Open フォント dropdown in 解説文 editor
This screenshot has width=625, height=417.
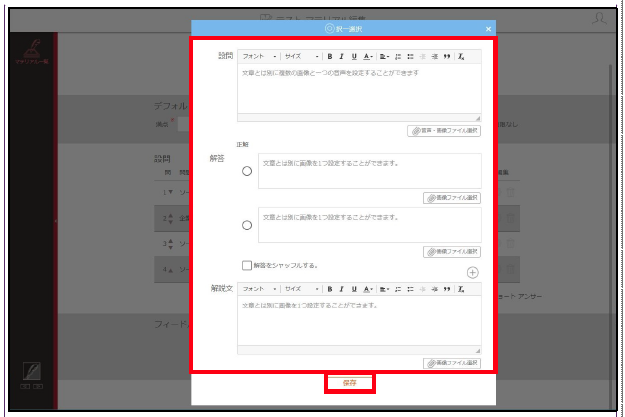[259, 289]
